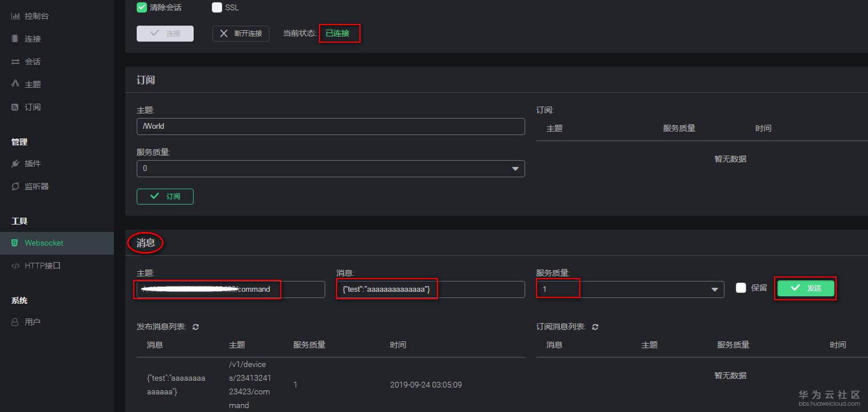Select the 会话 arrows icon in sidebar

click(x=15, y=62)
